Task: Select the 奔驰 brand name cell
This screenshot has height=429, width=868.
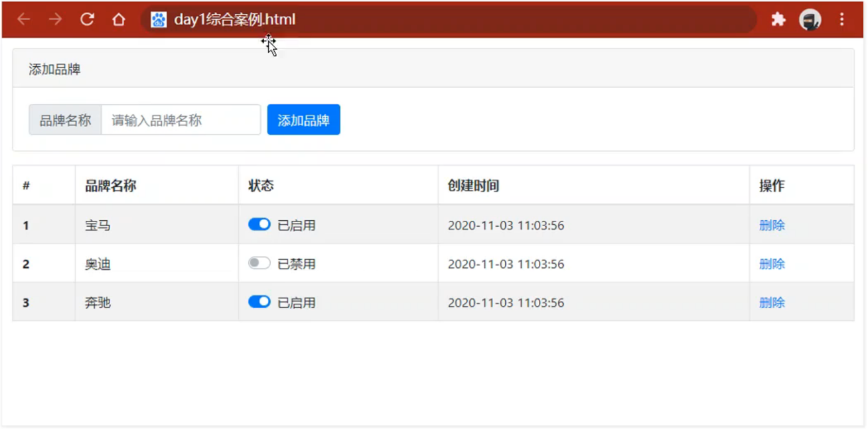Action: (157, 302)
